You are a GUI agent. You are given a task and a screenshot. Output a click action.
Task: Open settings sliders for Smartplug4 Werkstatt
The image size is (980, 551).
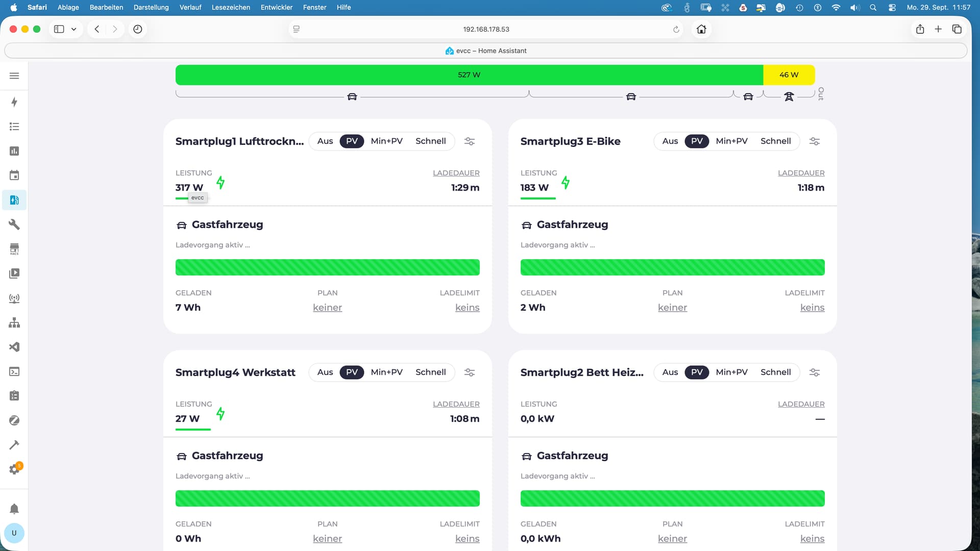coord(470,372)
